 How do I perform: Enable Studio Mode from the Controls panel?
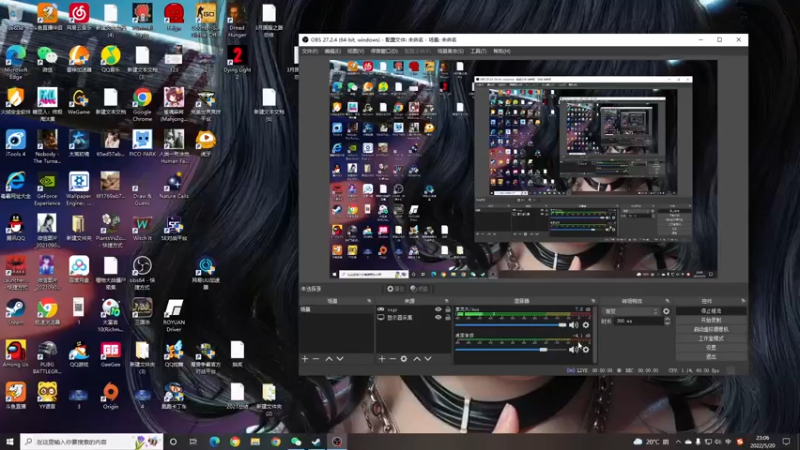[711, 338]
